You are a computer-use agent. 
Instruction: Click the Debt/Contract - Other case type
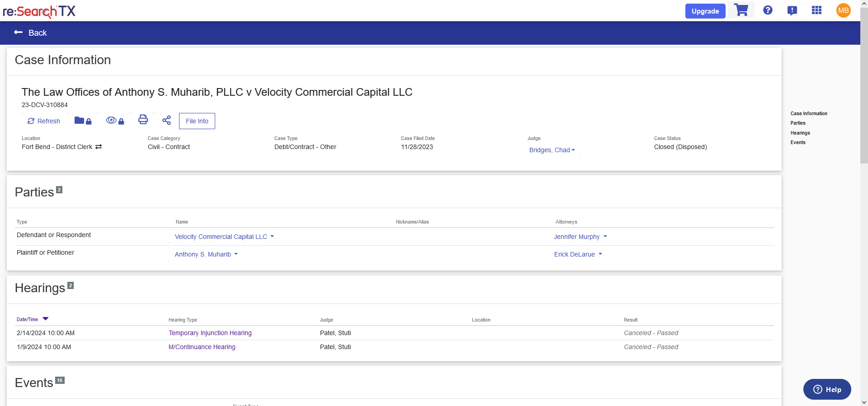click(x=305, y=147)
